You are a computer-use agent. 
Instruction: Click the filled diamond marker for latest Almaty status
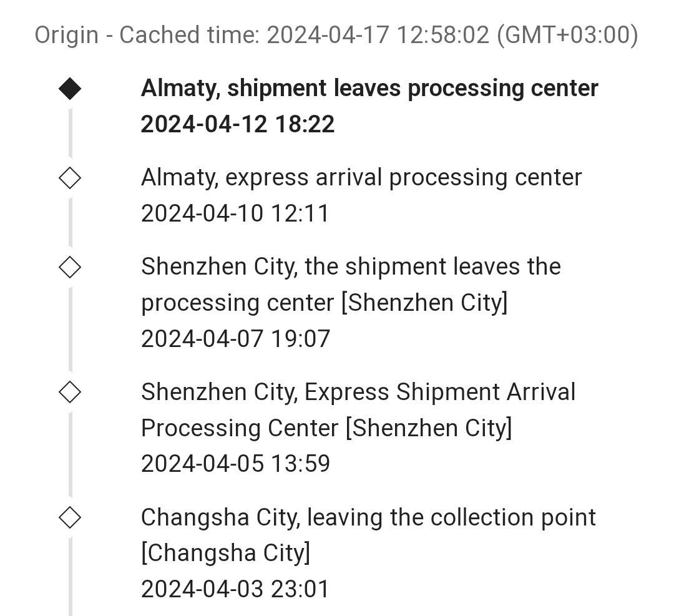70,89
